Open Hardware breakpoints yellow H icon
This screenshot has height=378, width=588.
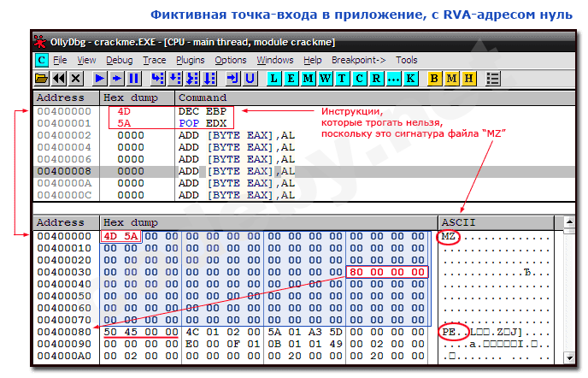click(x=468, y=79)
